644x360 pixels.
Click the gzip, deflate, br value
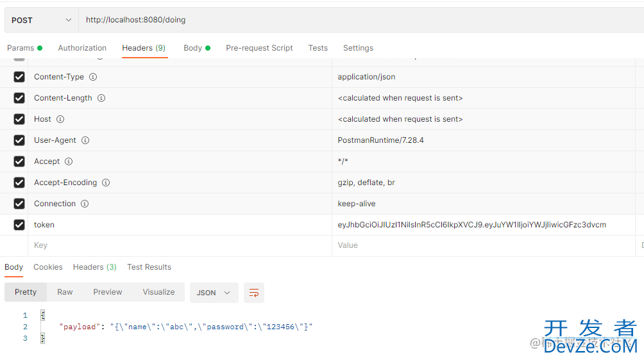[x=366, y=183]
